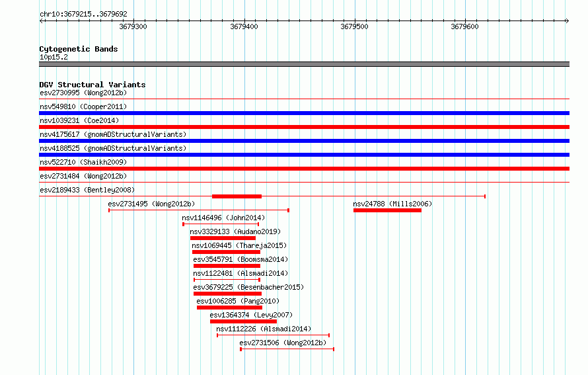The width and height of the screenshot is (588, 375).
Task: Open esv1006285 (Pang2010) label
Action: point(238,301)
